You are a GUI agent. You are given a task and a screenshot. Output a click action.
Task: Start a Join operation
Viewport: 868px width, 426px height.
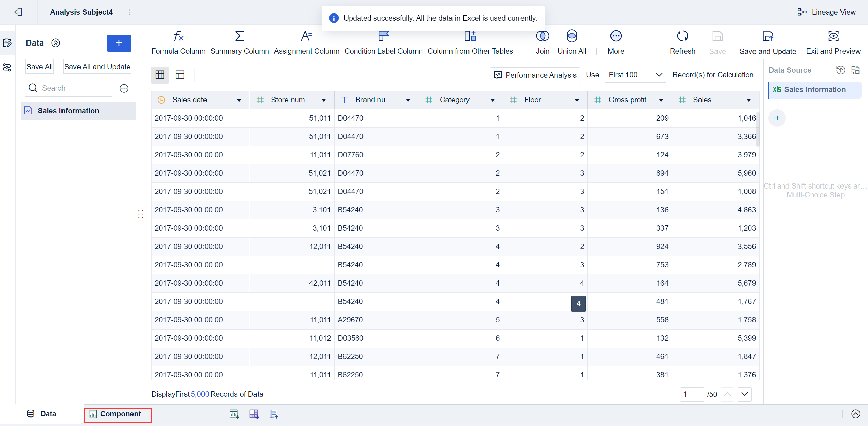[x=542, y=41]
